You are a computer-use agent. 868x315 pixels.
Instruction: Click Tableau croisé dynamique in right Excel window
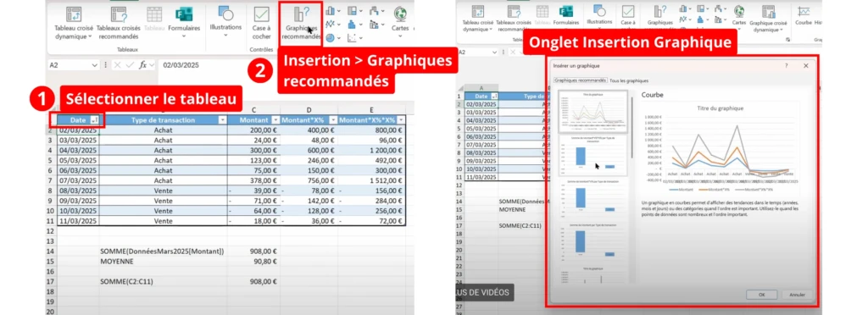point(478,19)
